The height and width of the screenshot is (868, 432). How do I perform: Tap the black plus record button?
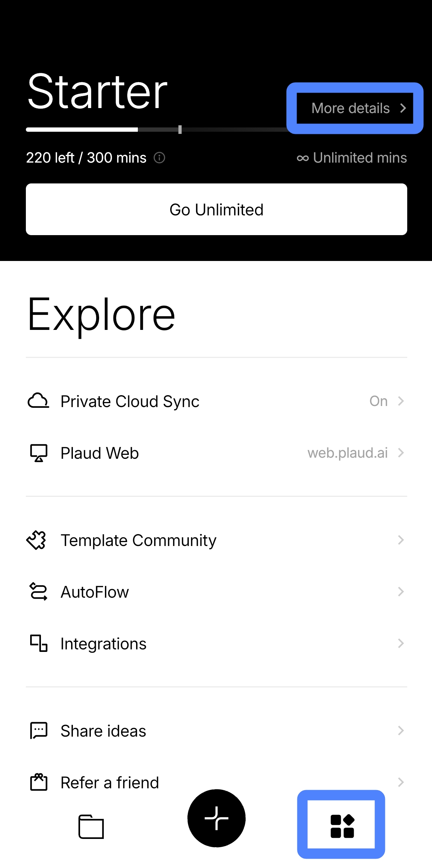217,818
